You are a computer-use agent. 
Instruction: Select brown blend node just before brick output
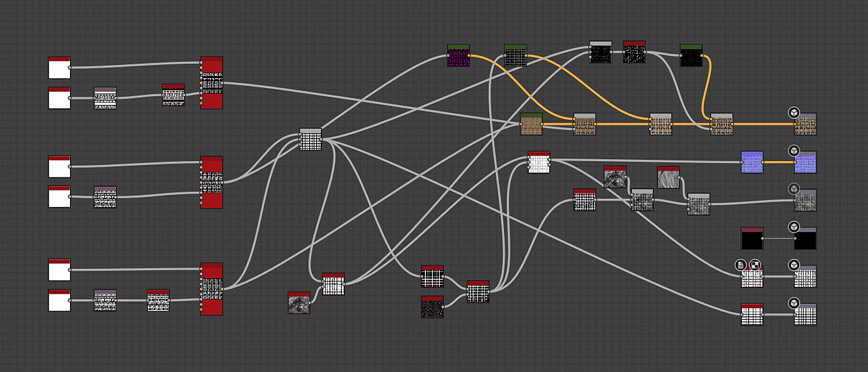722,124
